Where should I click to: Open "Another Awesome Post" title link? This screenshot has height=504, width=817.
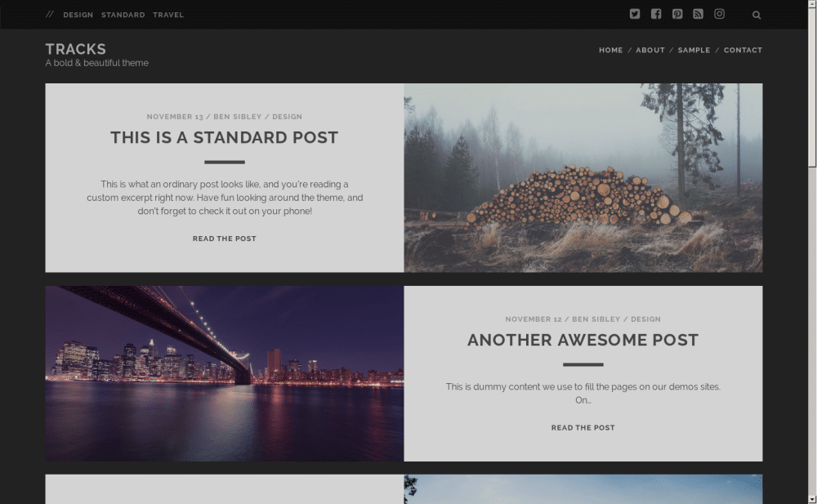[583, 340]
